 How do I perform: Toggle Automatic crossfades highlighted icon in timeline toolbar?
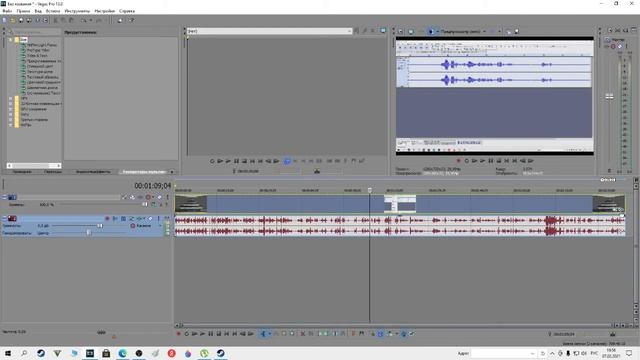[x=380, y=334]
